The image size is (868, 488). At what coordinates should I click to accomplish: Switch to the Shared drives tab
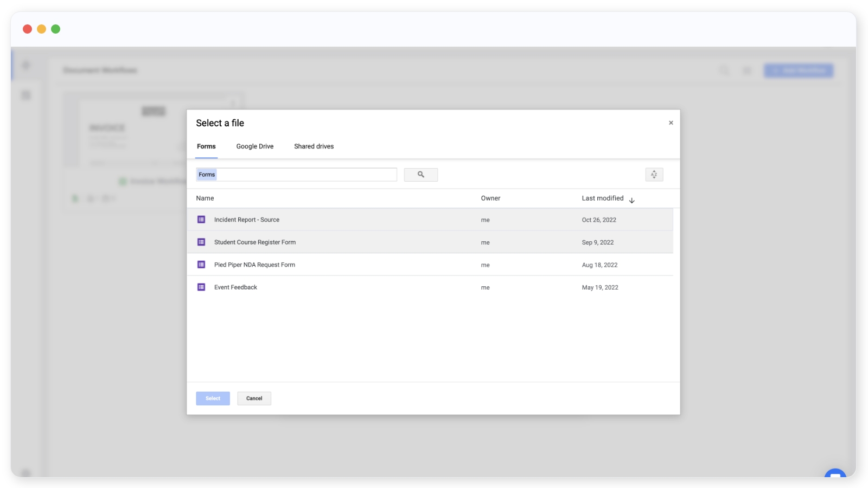tap(314, 146)
